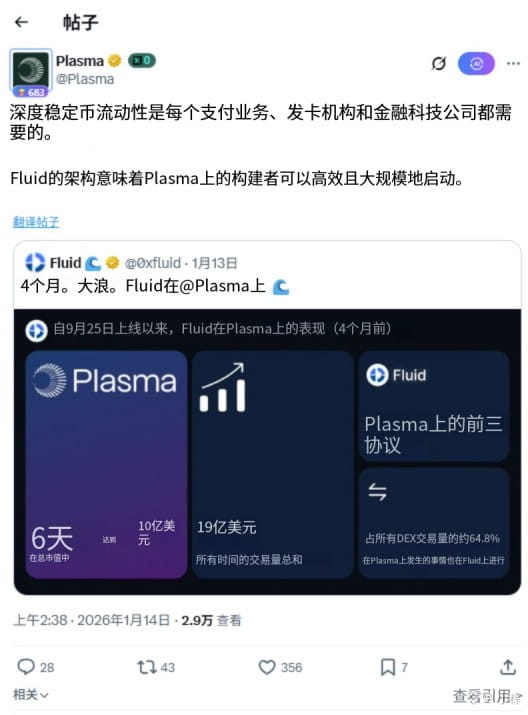Open the Plasma 6天 stats card image
Viewport: 528px width, 715px height.
point(106,465)
